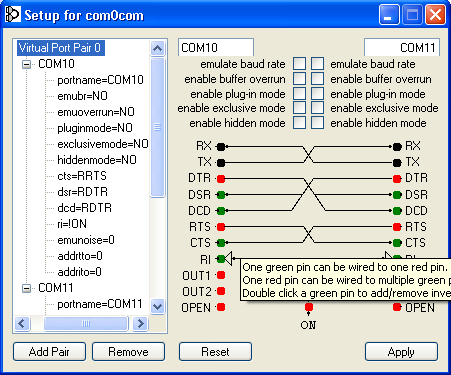This screenshot has height=375, width=451.
Task: Select the COM10 RI green pin
Action: 221,259
